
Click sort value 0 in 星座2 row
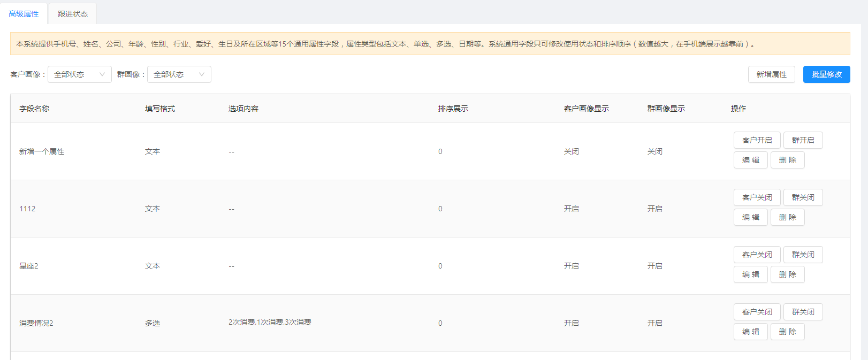(440, 266)
